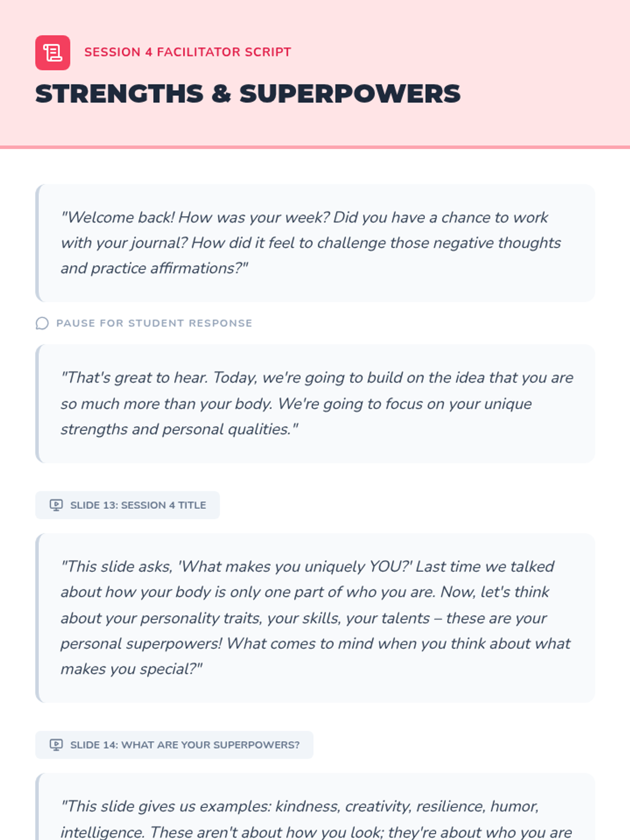Click the speech bubble pause icon
This screenshot has width=630, height=840.
tap(42, 323)
